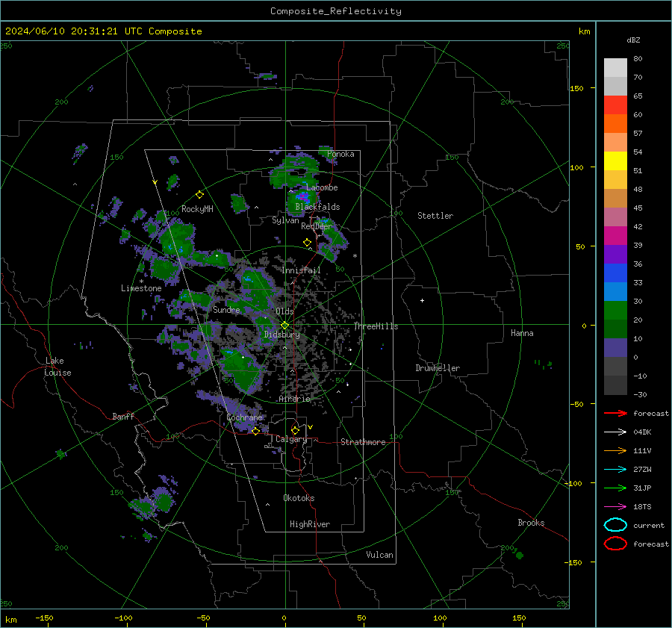Viewport: 672px width, 628px height.
Task: Click the Brooks city label
Action: pos(531,523)
